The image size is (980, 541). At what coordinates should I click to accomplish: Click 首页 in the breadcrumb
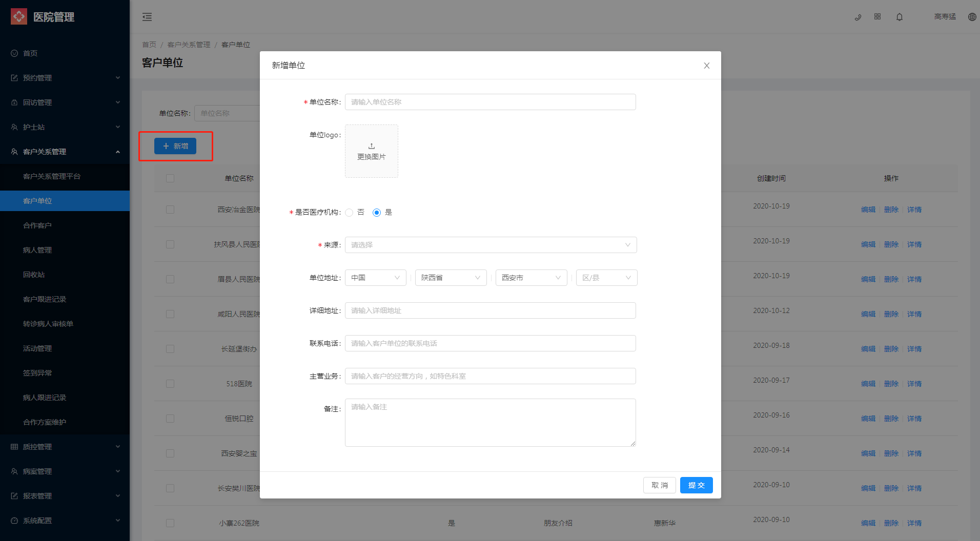point(149,45)
